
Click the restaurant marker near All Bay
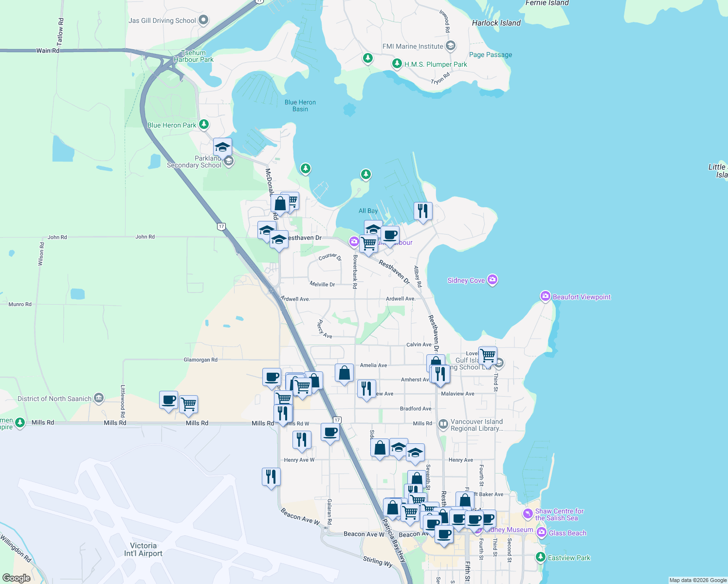tap(423, 210)
